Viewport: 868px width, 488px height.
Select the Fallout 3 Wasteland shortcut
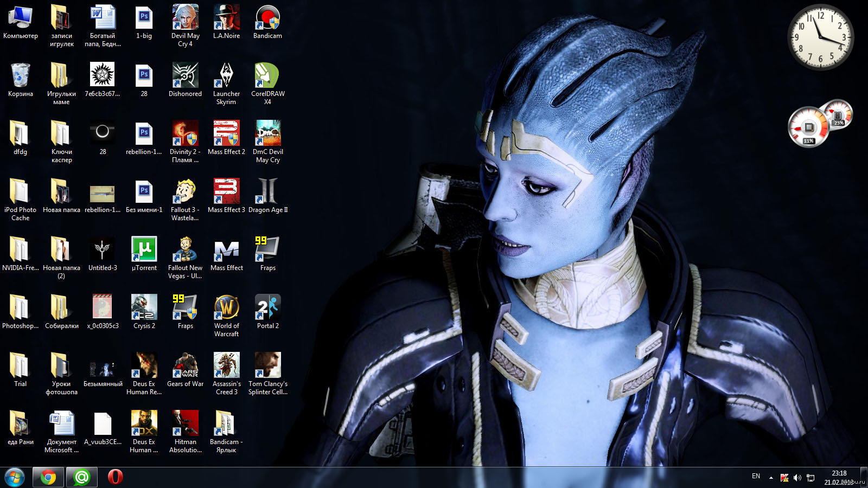(x=186, y=200)
